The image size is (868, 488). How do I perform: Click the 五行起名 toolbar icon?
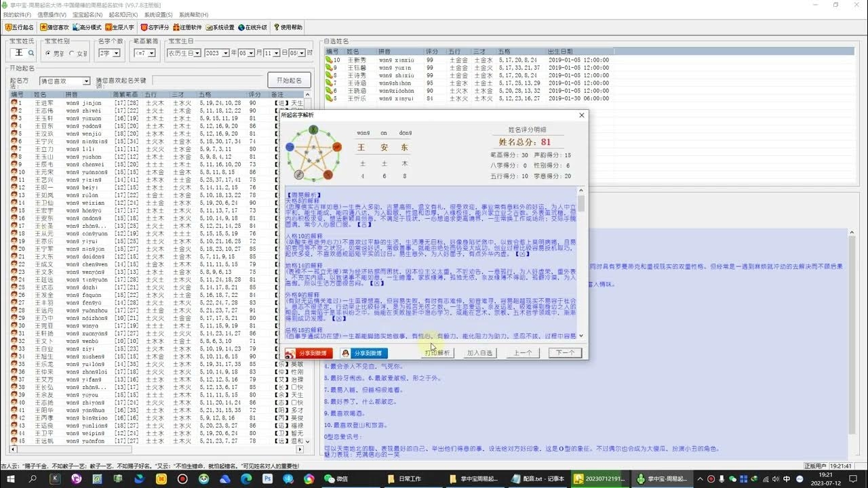tap(19, 28)
